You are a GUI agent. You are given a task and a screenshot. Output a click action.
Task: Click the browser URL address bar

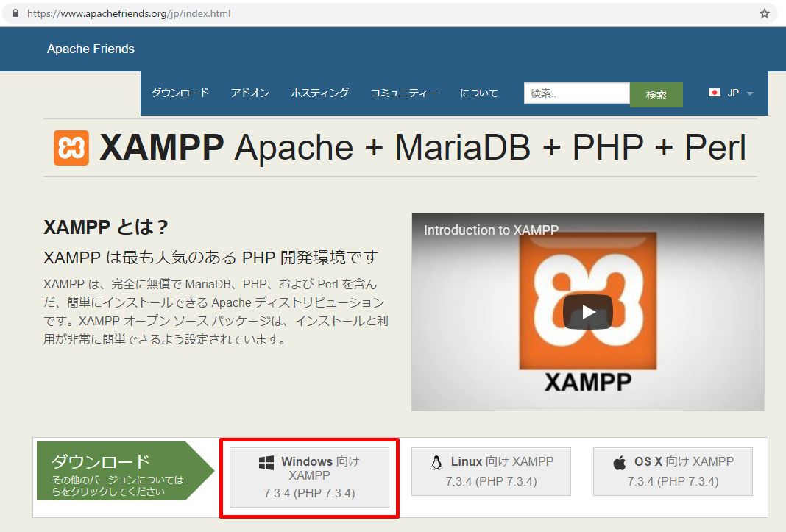tap(368, 13)
